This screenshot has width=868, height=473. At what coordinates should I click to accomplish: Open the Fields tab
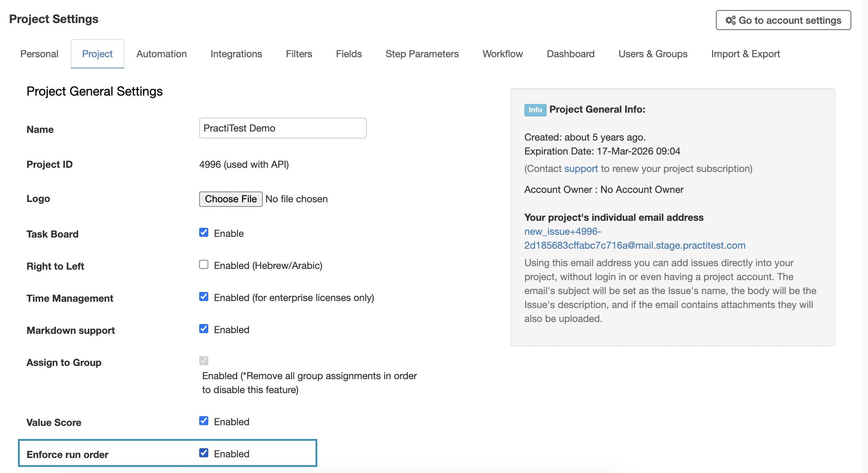349,54
